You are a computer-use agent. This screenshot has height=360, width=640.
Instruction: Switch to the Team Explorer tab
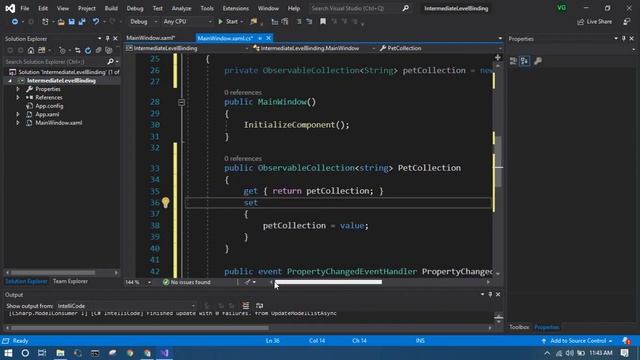(x=70, y=281)
